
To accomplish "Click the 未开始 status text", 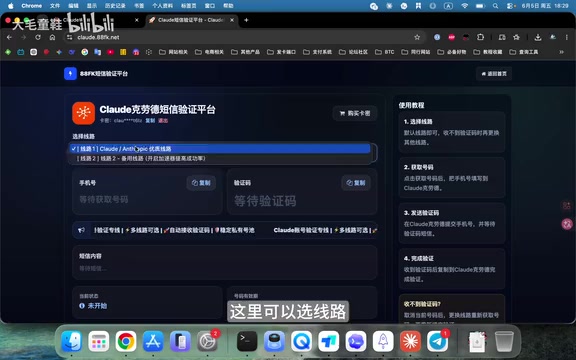I will coord(97,306).
